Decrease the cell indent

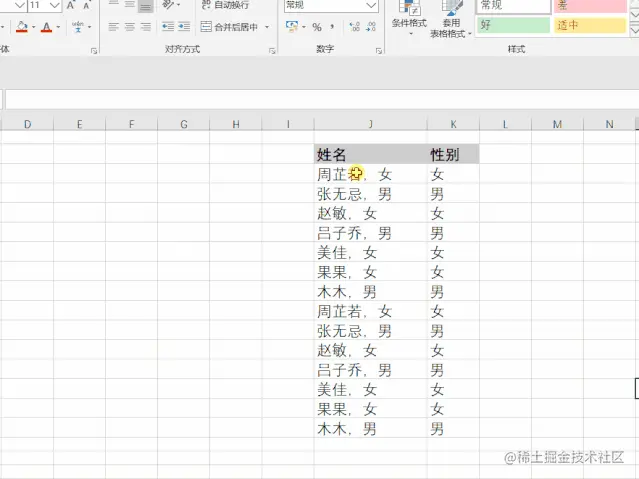167,27
